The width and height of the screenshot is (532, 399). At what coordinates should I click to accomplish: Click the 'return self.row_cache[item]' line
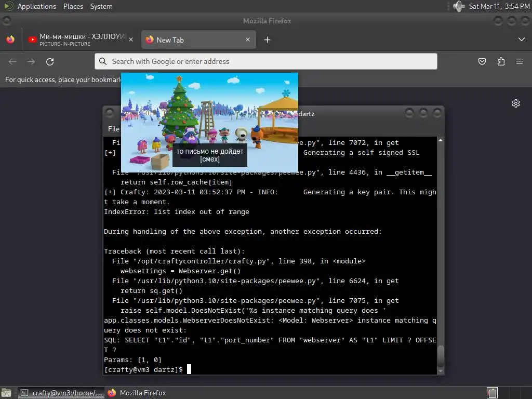pyautogui.click(x=176, y=182)
